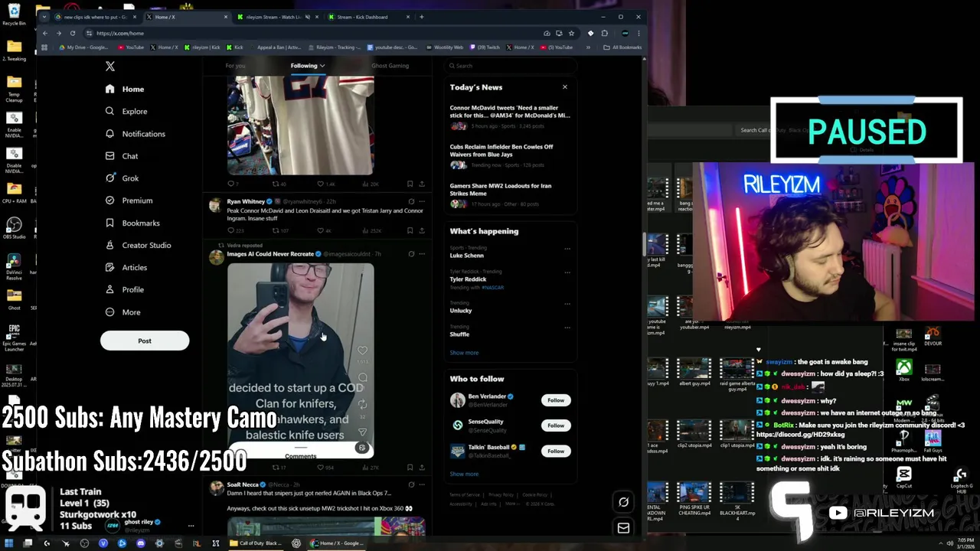Click the X search field
The width and height of the screenshot is (980, 551).
(510, 66)
